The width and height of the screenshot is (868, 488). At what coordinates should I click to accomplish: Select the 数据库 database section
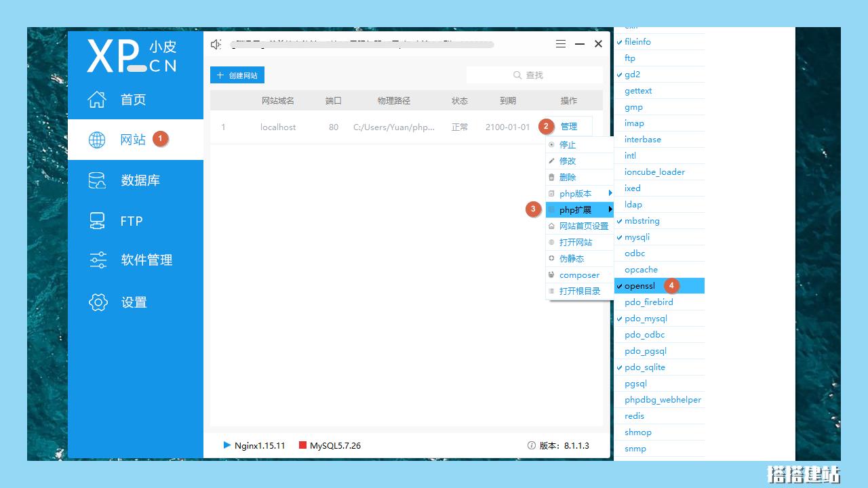[122, 180]
